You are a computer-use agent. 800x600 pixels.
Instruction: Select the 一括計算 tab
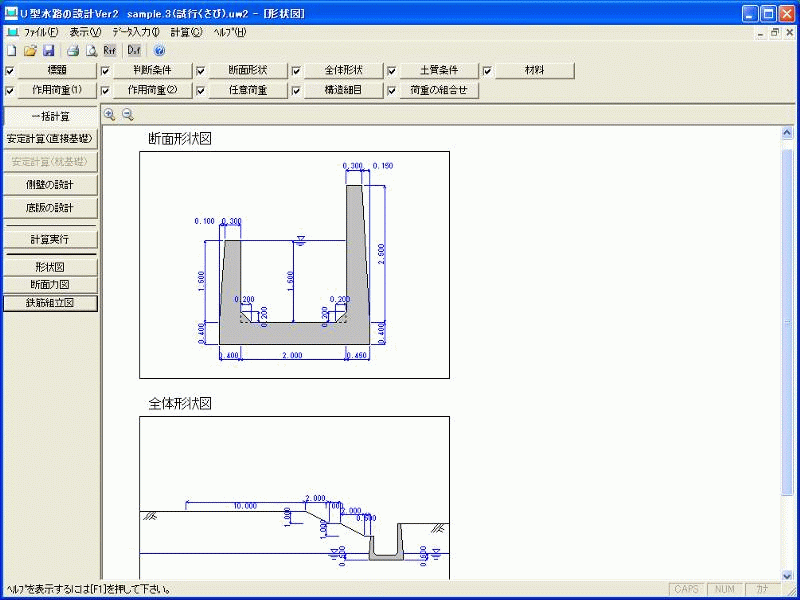pyautogui.click(x=50, y=117)
